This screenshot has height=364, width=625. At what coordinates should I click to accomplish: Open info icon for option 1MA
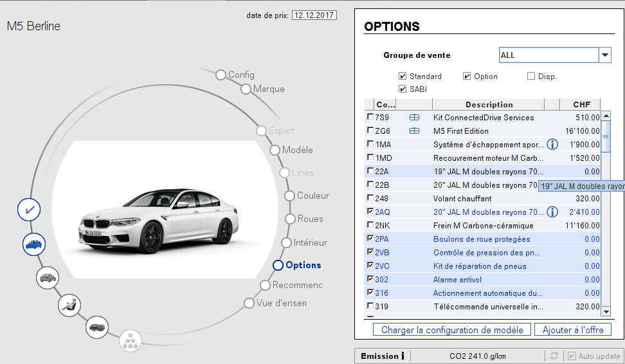pyautogui.click(x=552, y=145)
